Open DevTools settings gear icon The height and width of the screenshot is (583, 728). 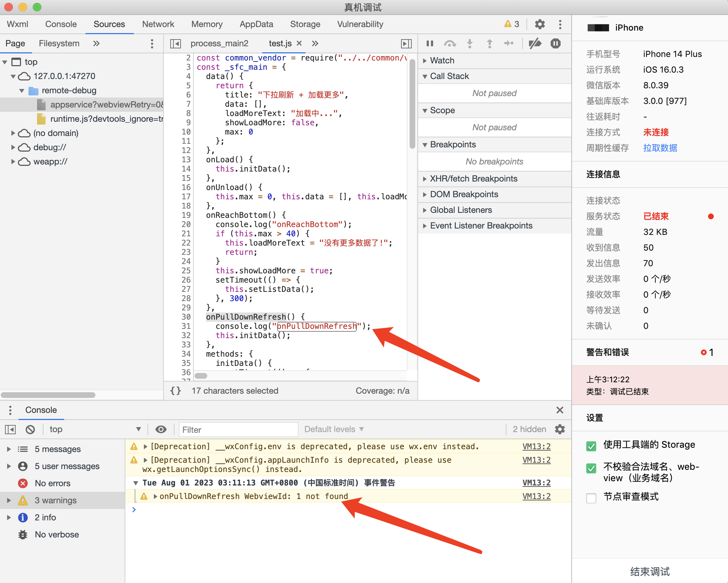pyautogui.click(x=540, y=24)
